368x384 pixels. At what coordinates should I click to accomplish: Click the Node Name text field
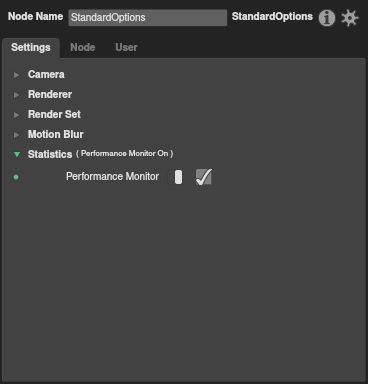pos(148,17)
